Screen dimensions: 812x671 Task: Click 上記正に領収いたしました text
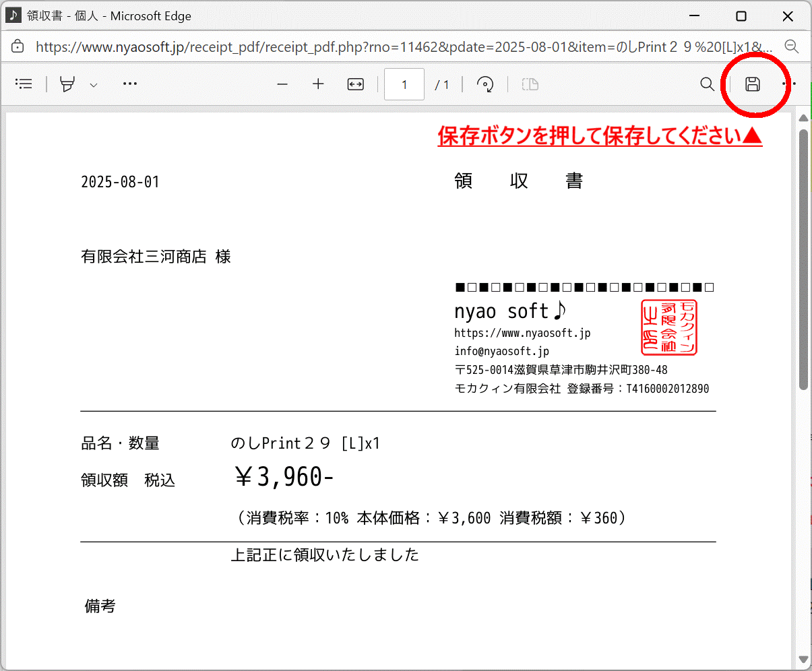325,555
